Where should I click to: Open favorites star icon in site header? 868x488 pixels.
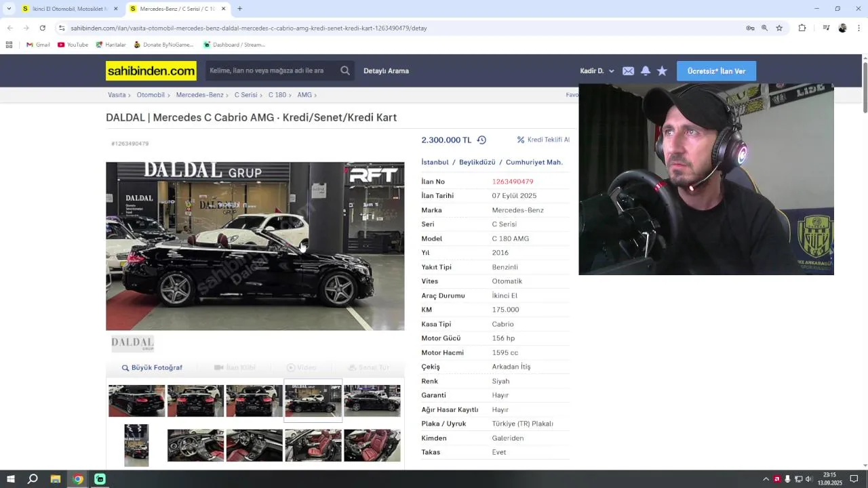tap(662, 71)
